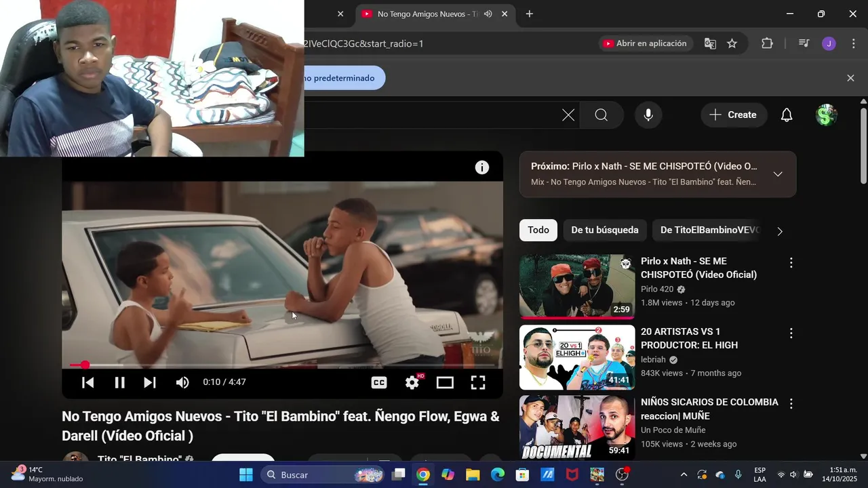Image resolution: width=868 pixels, height=488 pixels.
Task: Open options for Niños Sicarios video
Action: tap(791, 404)
